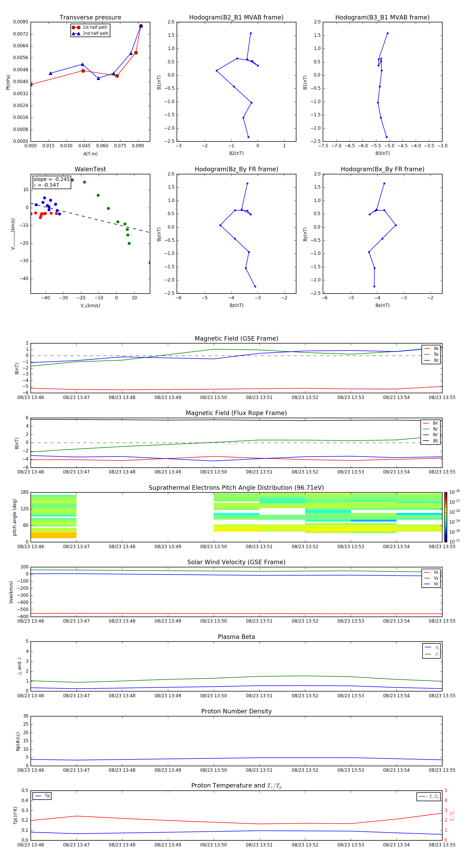
Task: Click the 'Hodogram(B3_B1 MVAB frame)' title
Action: (x=382, y=18)
